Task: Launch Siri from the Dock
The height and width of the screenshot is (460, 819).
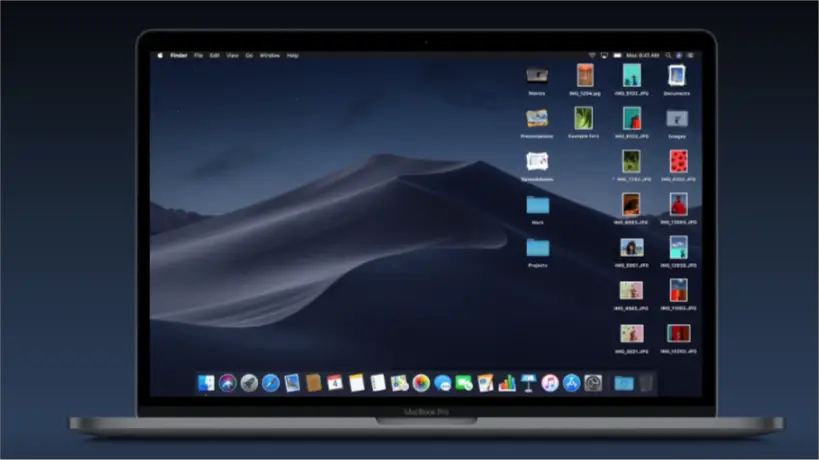Action: pyautogui.click(x=228, y=383)
